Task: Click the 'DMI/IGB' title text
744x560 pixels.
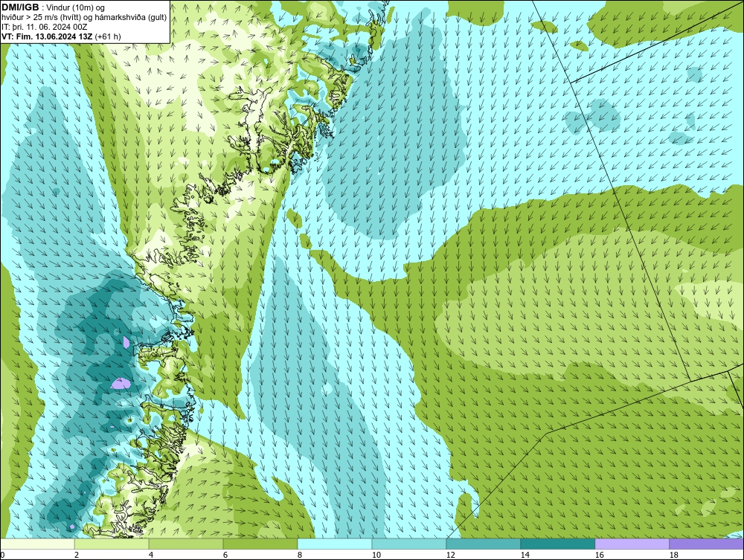Action: (20, 7)
